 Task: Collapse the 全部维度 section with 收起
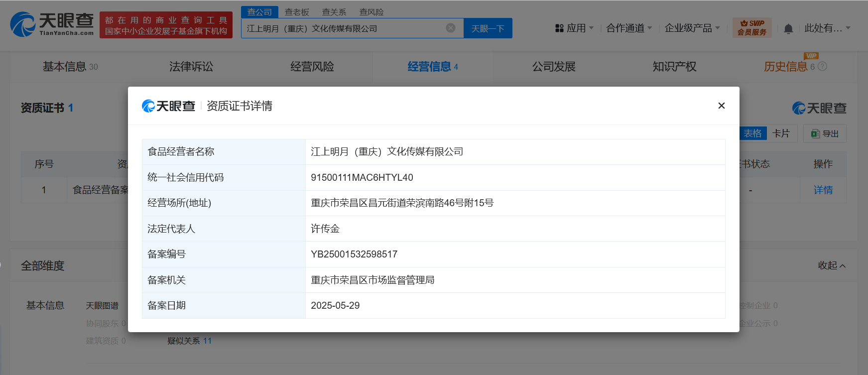click(x=832, y=265)
